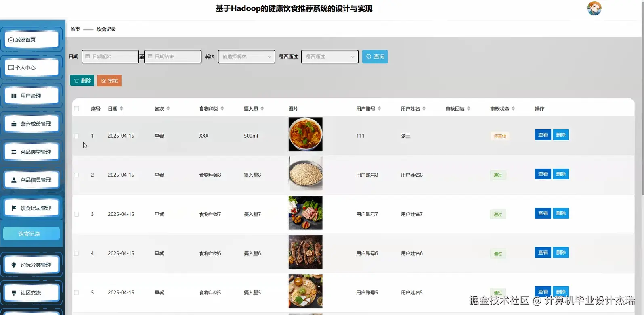This screenshot has width=644, height=315.
Task: Sort by 日期 column arrows
Action: 122,108
